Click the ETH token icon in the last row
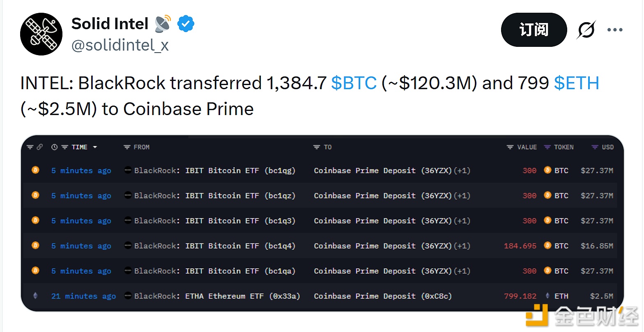This screenshot has width=644, height=332. click(548, 296)
